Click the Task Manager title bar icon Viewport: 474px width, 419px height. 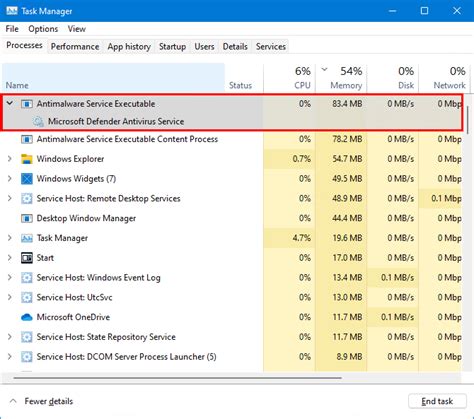click(x=12, y=11)
